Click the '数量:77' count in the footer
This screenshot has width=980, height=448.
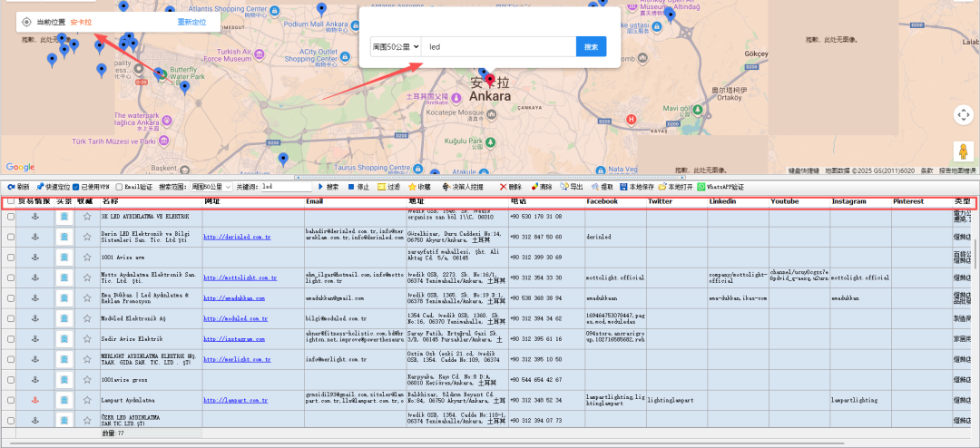113,433
